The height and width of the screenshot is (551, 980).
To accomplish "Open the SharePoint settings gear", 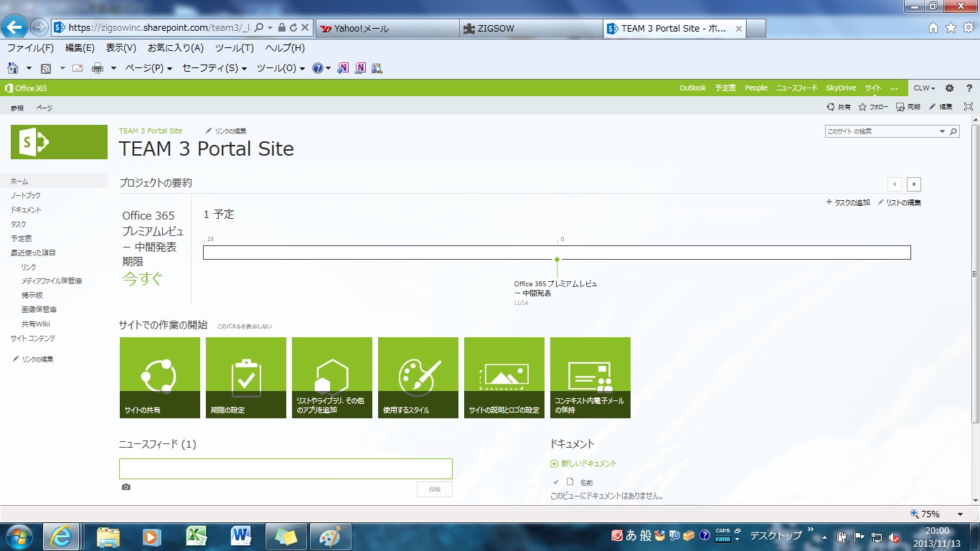I will click(x=950, y=88).
